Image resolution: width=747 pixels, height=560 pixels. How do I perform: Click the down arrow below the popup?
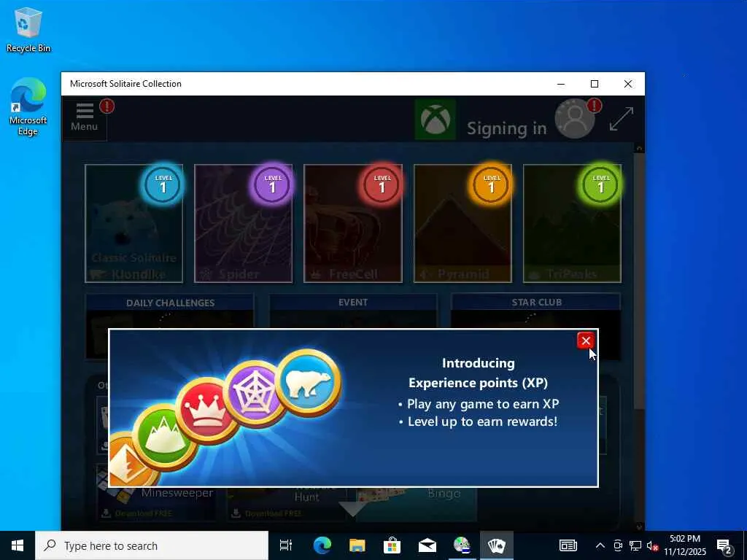tap(352, 508)
